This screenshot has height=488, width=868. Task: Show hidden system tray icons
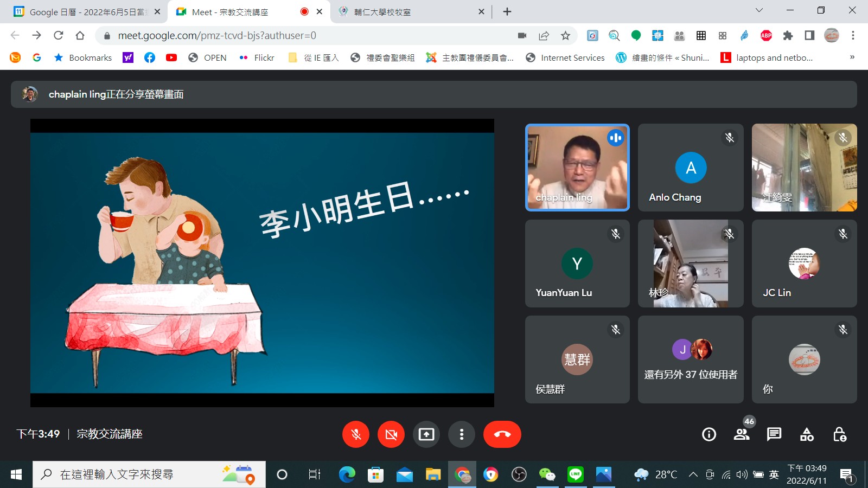(693, 475)
